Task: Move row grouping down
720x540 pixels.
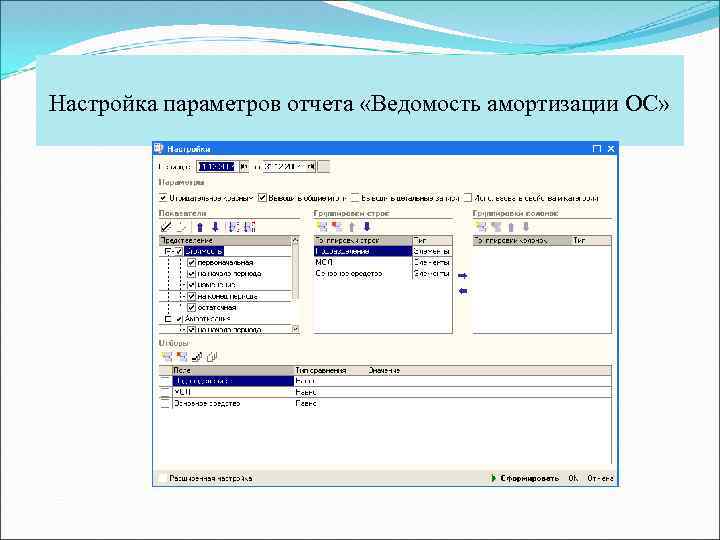Action: click(366, 227)
